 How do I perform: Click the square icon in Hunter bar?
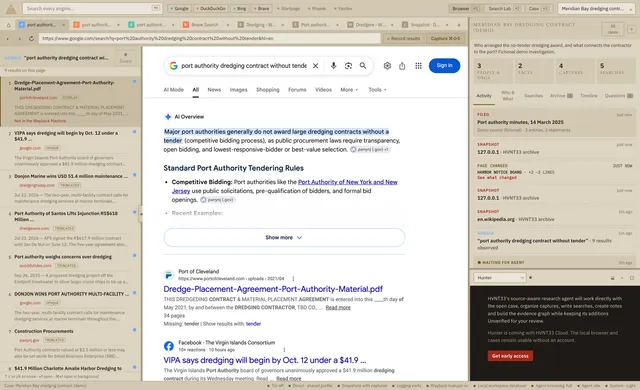coord(632,278)
